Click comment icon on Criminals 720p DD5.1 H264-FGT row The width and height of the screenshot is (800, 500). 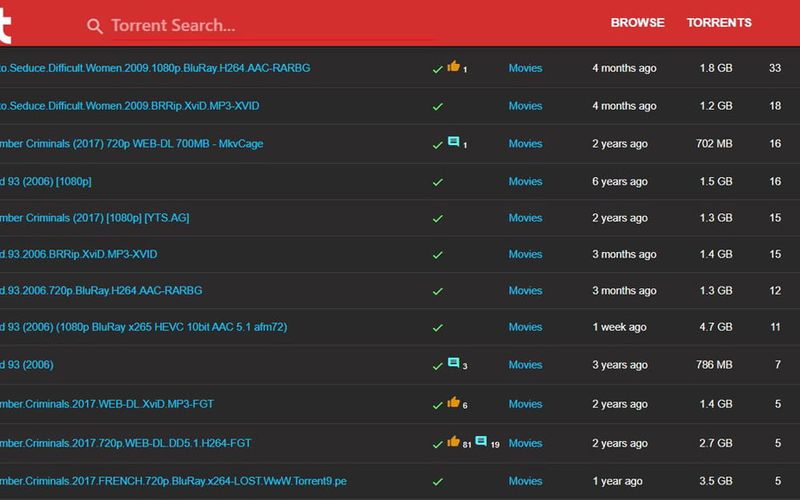click(481, 441)
